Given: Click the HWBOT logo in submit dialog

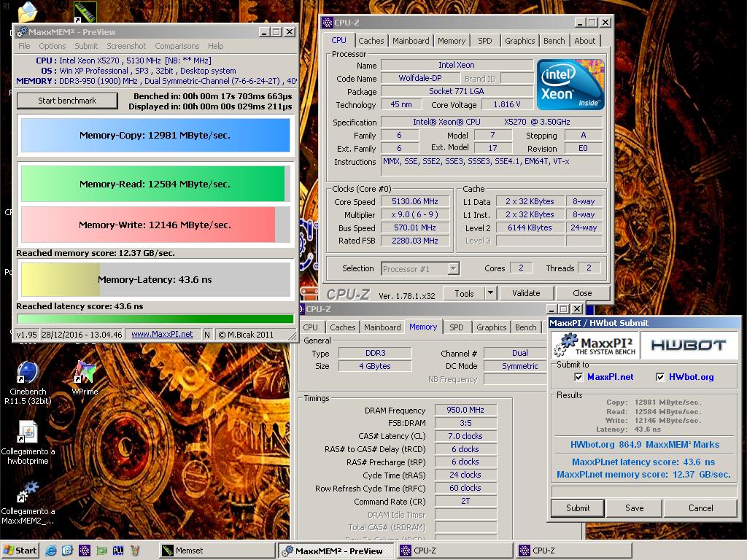Looking at the screenshot, I should tap(689, 345).
